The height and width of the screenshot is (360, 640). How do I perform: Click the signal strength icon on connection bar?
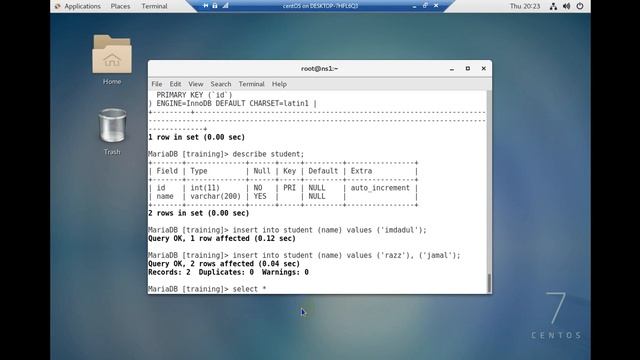[225, 6]
